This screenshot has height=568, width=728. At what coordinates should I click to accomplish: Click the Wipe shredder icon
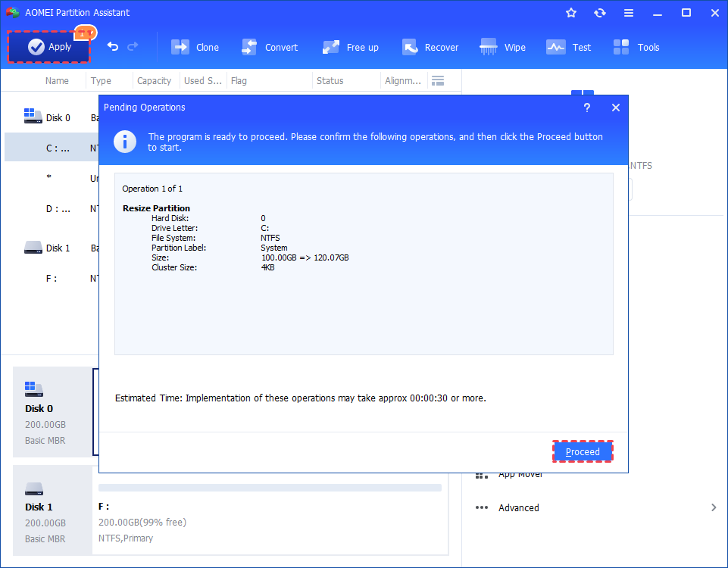pyautogui.click(x=488, y=47)
